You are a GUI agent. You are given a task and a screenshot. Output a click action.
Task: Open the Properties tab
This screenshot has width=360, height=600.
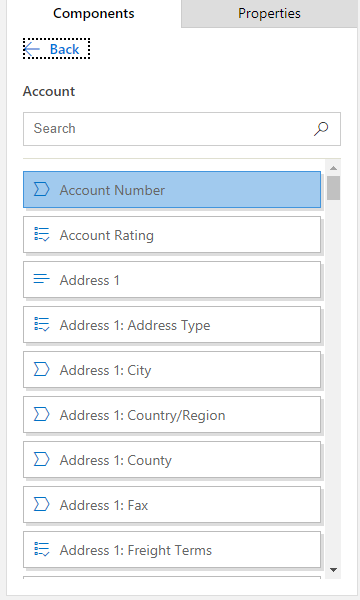click(269, 14)
